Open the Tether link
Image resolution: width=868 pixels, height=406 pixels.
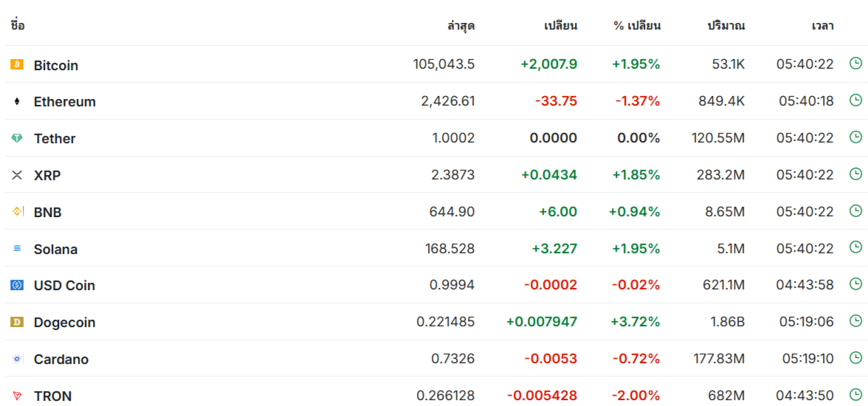55,139
